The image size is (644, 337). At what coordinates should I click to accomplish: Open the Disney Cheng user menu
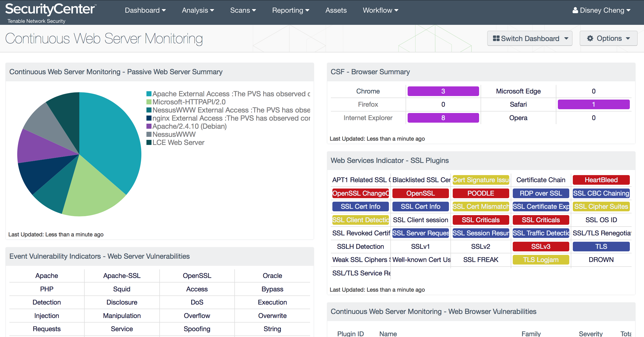point(601,10)
